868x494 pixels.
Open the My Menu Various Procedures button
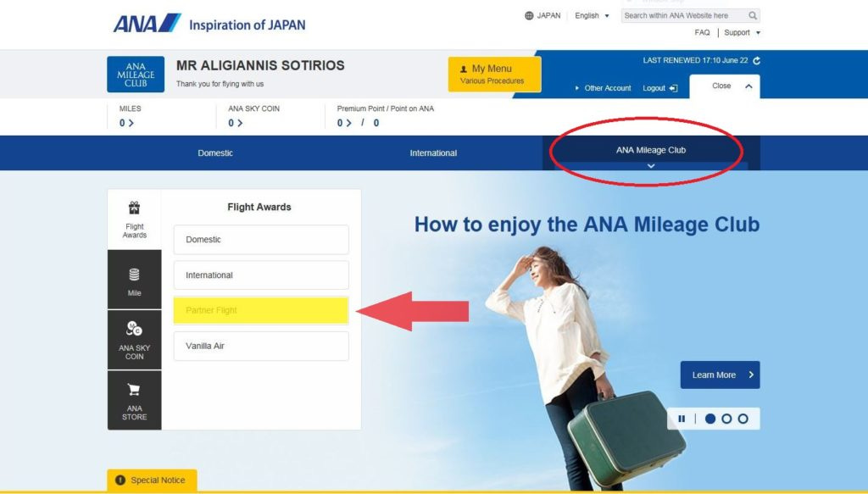[x=494, y=74]
